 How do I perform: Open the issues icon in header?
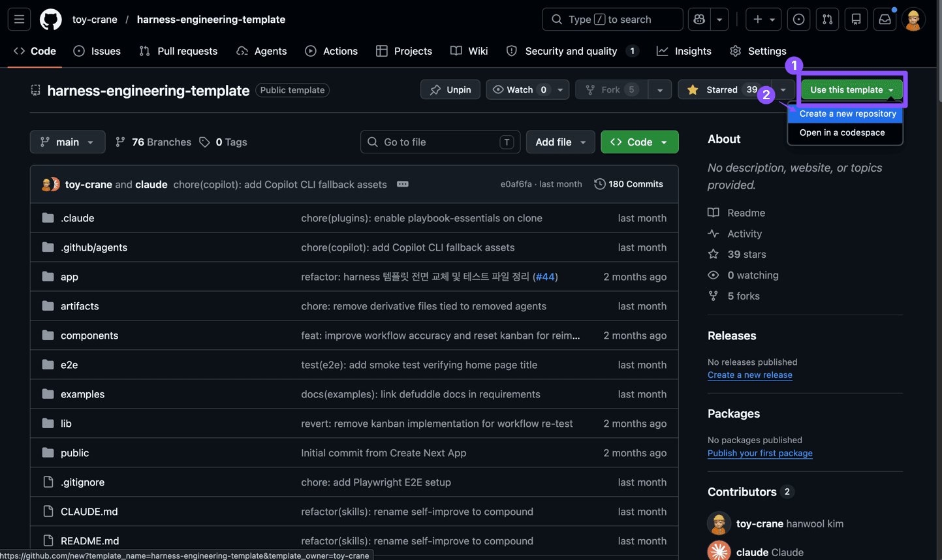coord(798,20)
